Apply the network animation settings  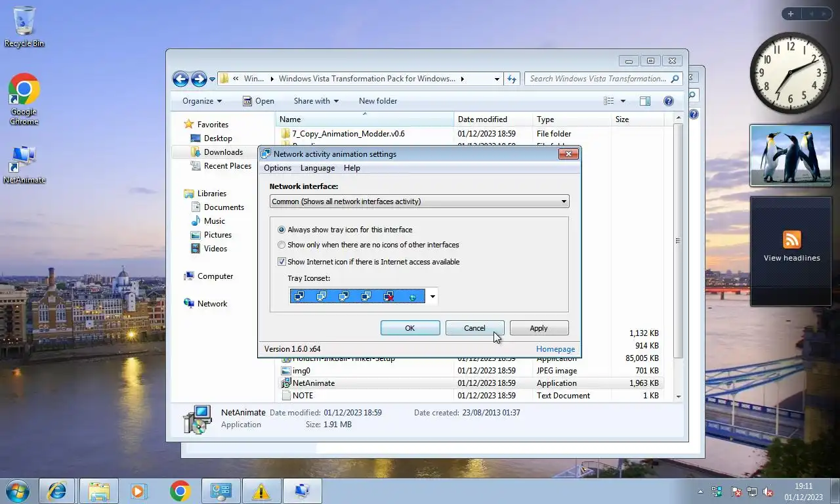[539, 328]
